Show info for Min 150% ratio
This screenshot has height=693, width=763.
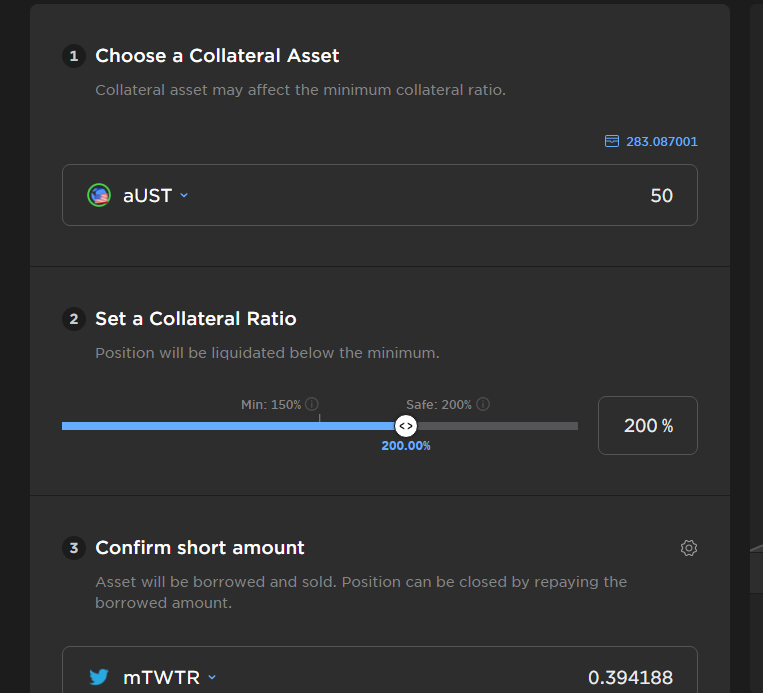coord(311,404)
